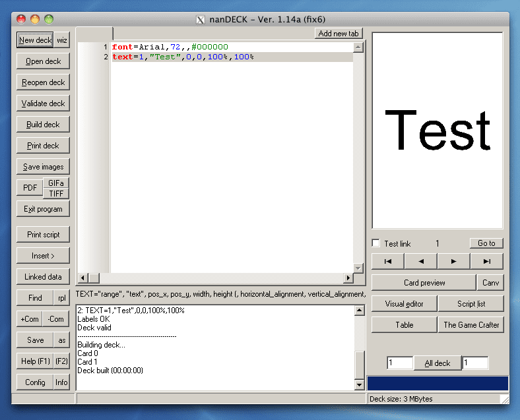Add comment with +Com button

click(30, 319)
